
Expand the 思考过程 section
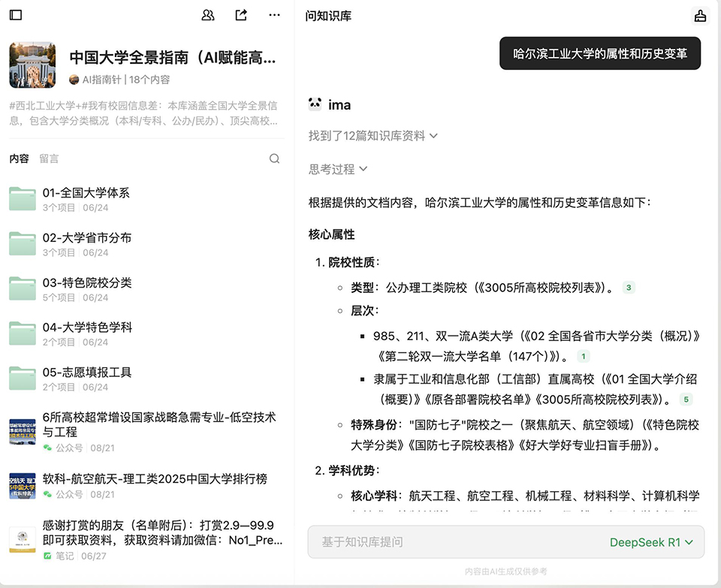[x=338, y=170]
